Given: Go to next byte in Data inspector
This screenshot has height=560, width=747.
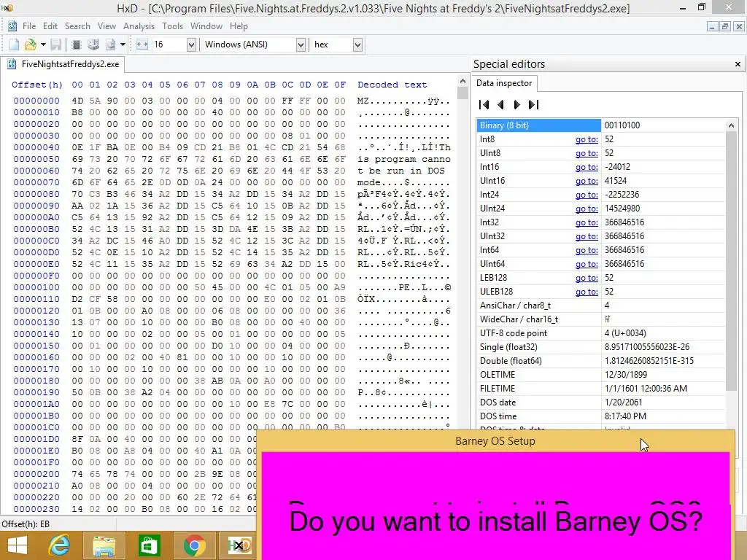Looking at the screenshot, I should [517, 105].
